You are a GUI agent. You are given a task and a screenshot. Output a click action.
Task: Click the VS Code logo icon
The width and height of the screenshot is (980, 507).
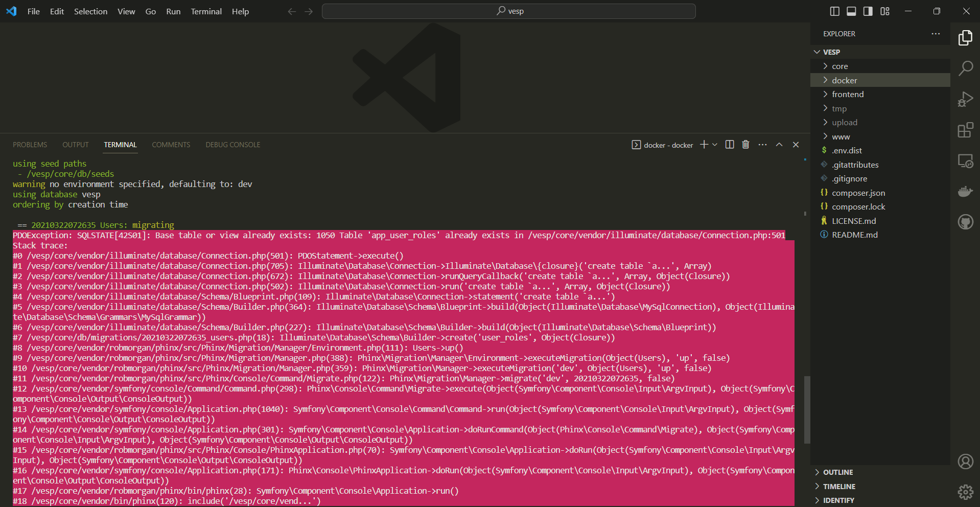pos(11,11)
